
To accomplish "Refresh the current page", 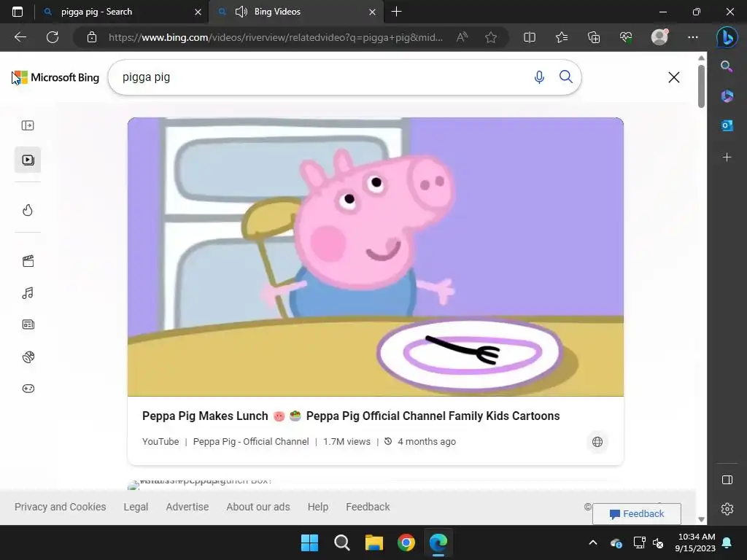I will click(53, 37).
